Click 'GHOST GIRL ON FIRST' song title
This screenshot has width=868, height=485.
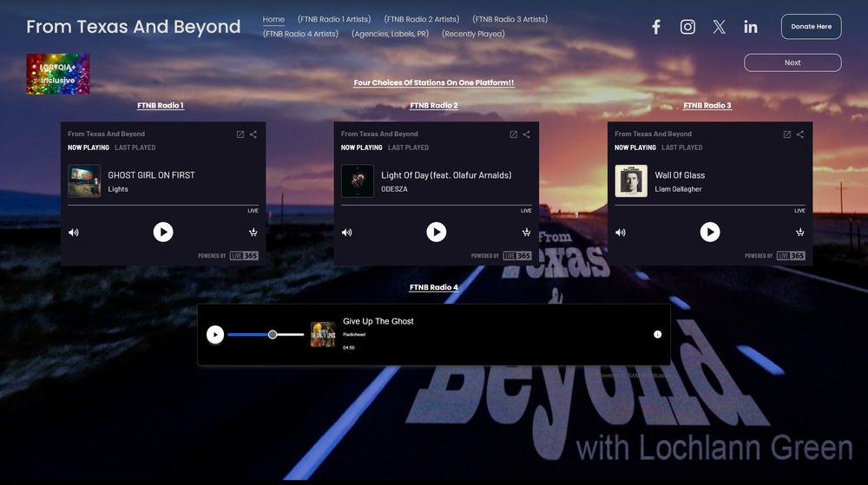pyautogui.click(x=151, y=175)
